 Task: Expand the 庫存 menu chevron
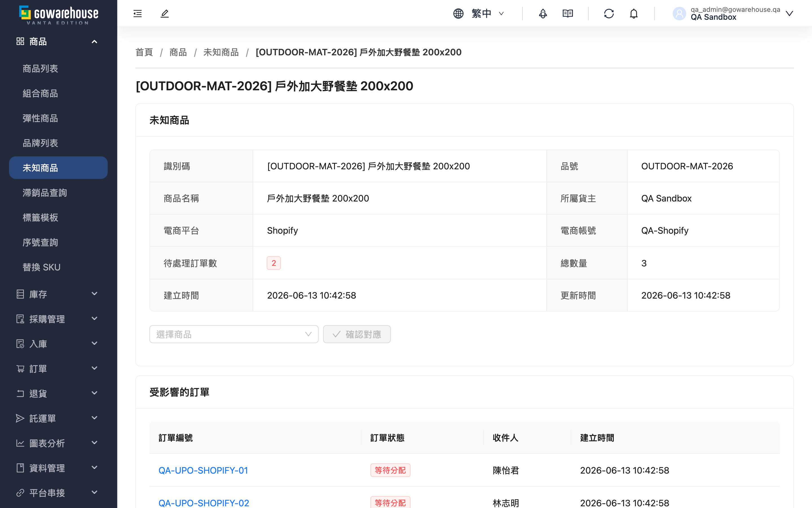pyautogui.click(x=95, y=294)
